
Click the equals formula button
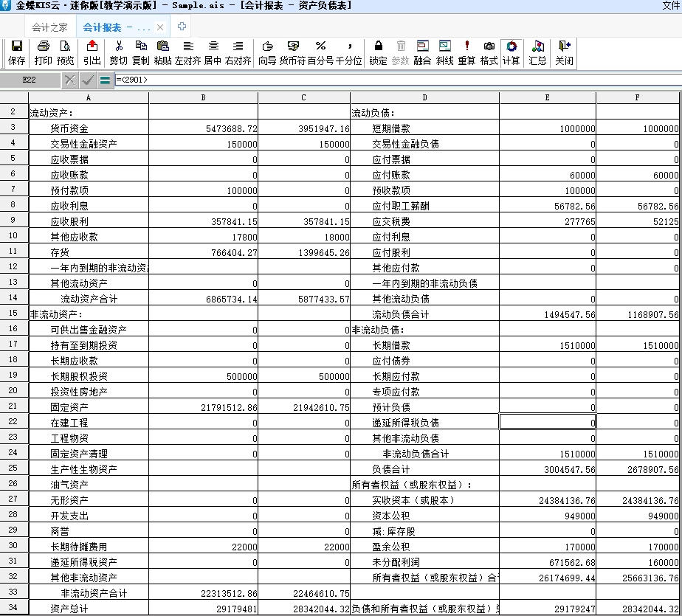105,80
